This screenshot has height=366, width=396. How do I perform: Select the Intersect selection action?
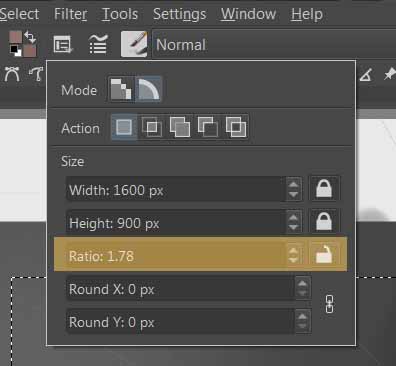(152, 127)
